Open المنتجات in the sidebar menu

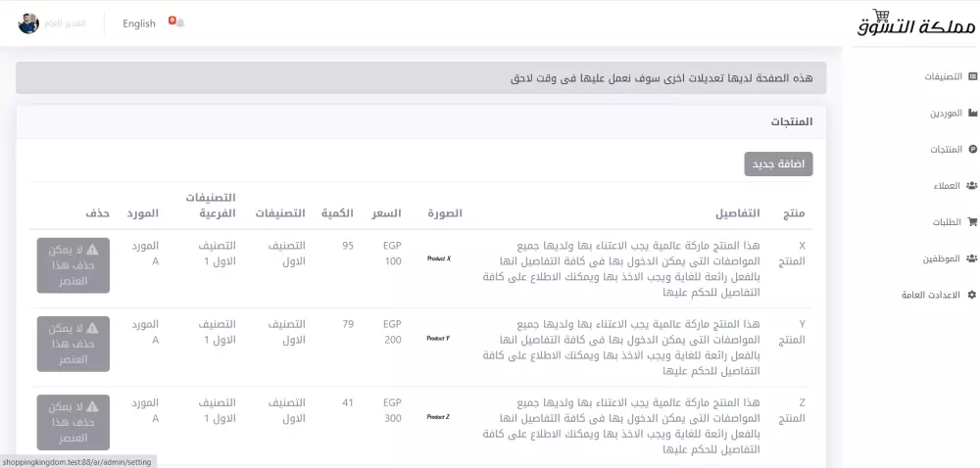[947, 149]
